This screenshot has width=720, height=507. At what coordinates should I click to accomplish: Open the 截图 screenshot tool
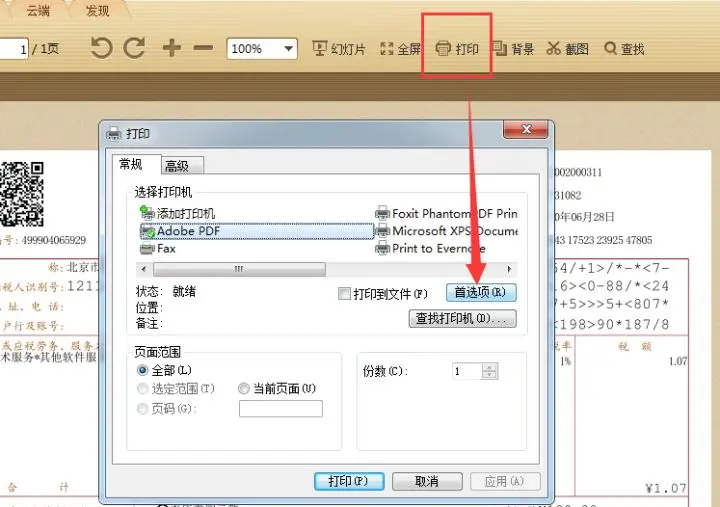[567, 48]
